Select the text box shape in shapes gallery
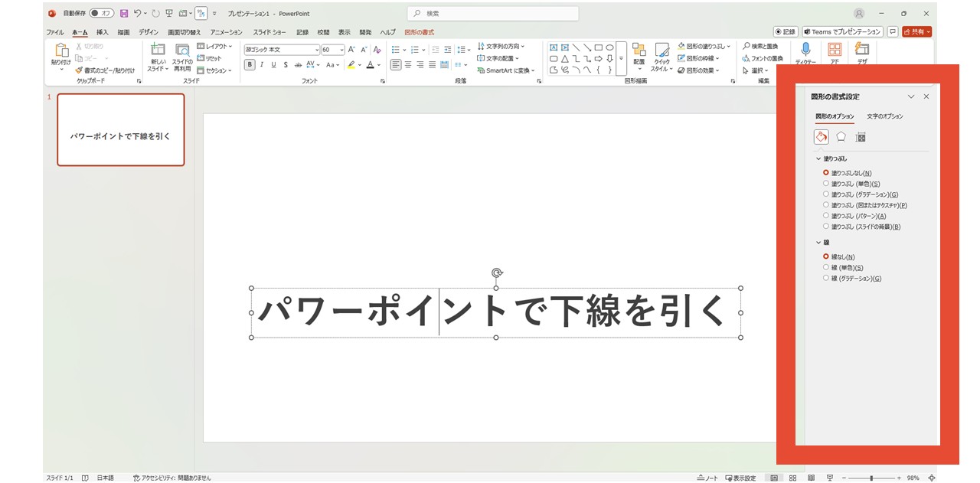 tap(554, 47)
